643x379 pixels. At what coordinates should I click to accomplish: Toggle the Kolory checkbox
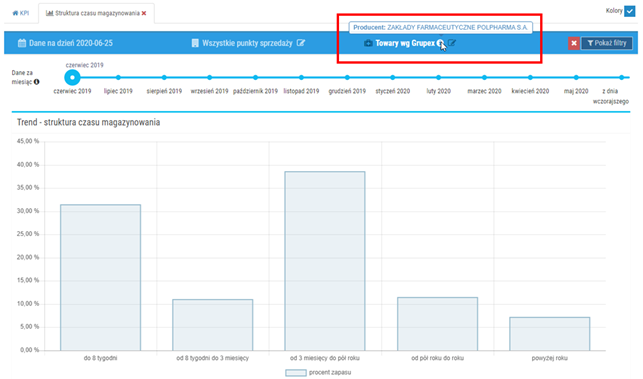click(629, 11)
